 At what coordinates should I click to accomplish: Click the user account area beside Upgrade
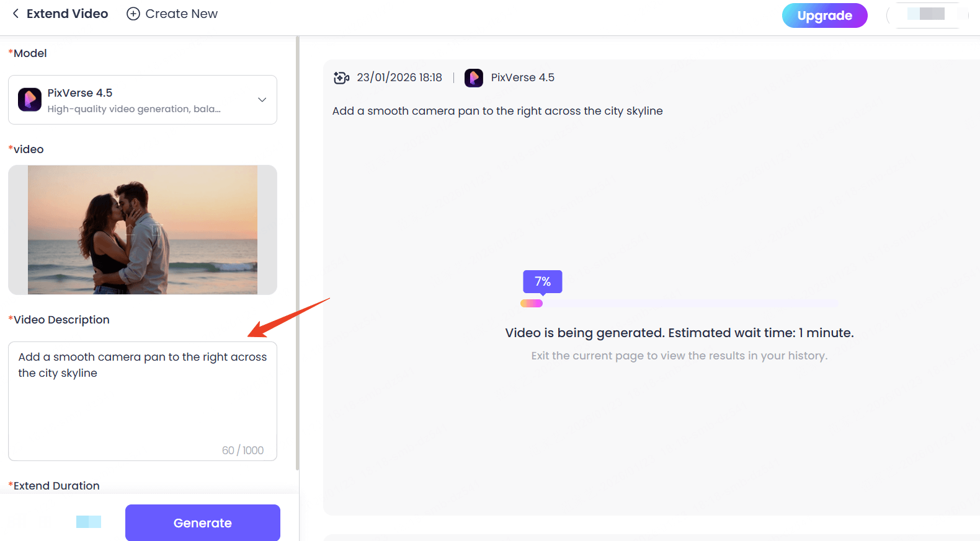[x=927, y=15]
